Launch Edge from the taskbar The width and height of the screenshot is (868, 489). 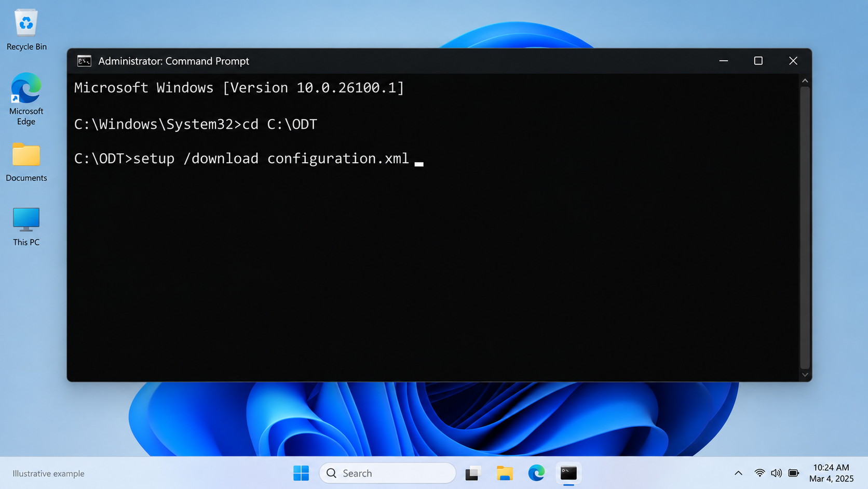[536, 473]
